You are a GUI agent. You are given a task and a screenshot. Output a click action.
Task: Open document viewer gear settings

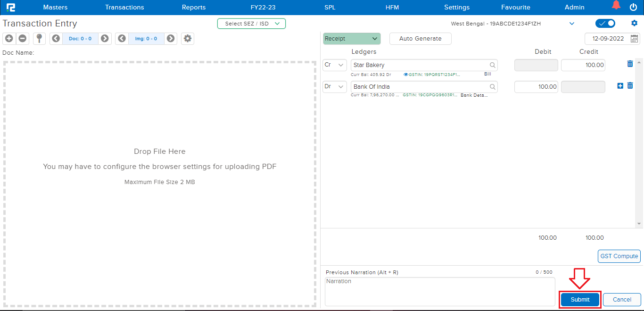coord(188,39)
